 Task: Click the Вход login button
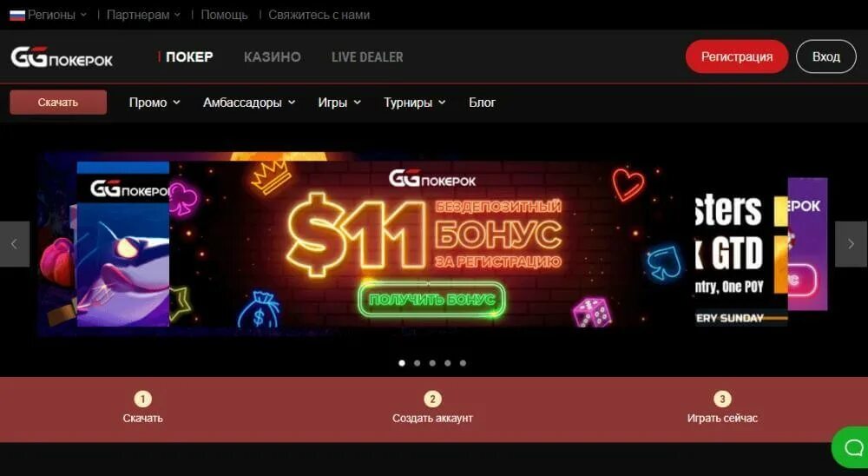pos(826,56)
